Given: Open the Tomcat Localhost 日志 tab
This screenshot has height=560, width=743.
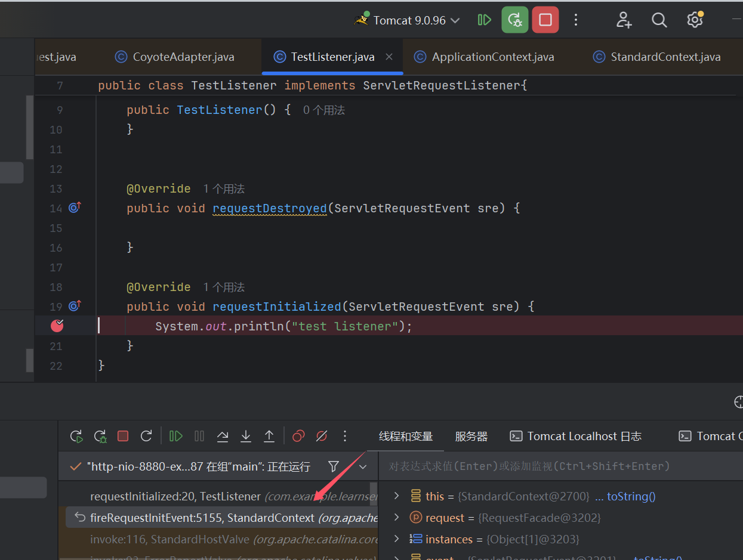Looking at the screenshot, I should tap(576, 436).
